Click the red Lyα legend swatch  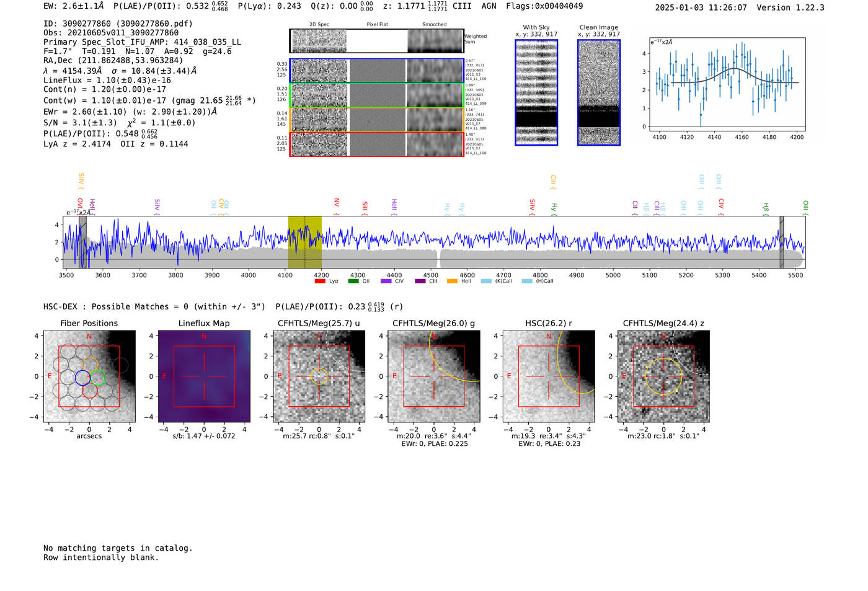(x=320, y=281)
